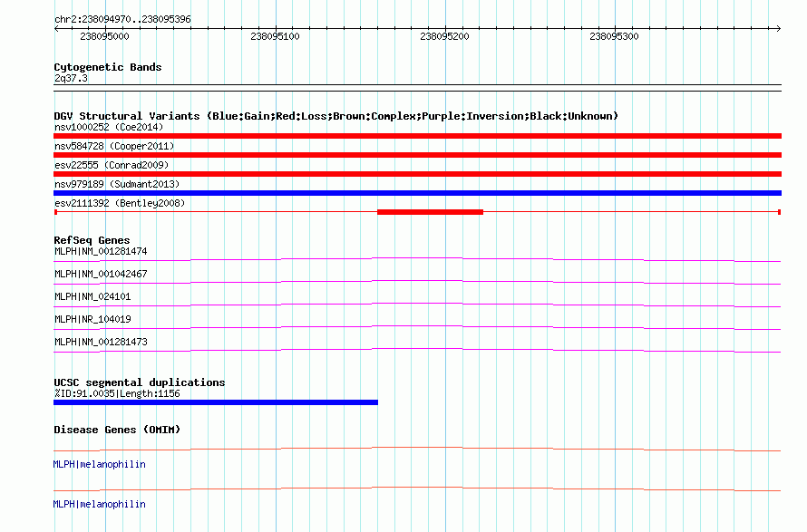The image size is (807, 532).
Task: Click the blue segmental duplication bar
Action: (216, 402)
